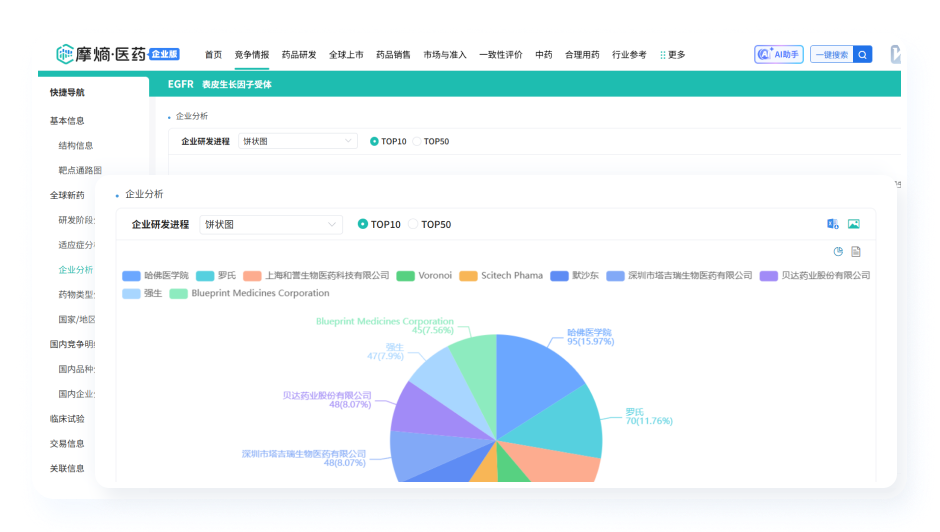This screenshot has width=940, height=532.
Task: Open 竞争情报 menu
Action: pyautogui.click(x=252, y=55)
